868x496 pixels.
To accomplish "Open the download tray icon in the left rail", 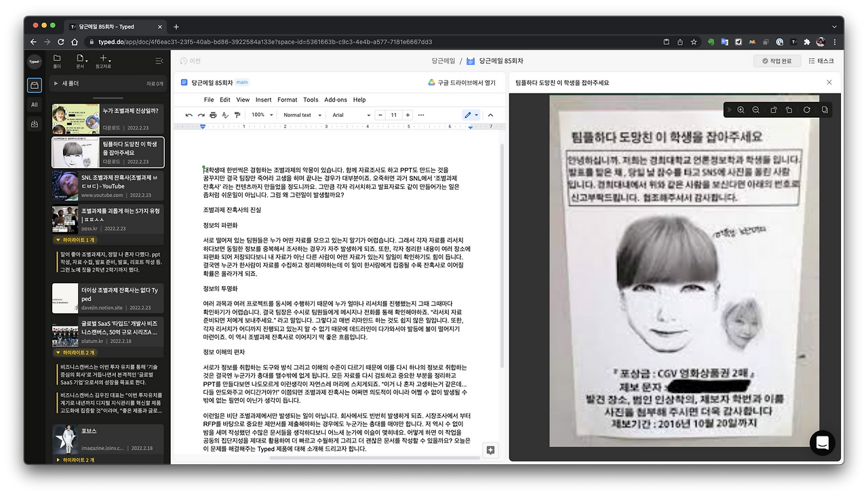I will click(x=34, y=124).
